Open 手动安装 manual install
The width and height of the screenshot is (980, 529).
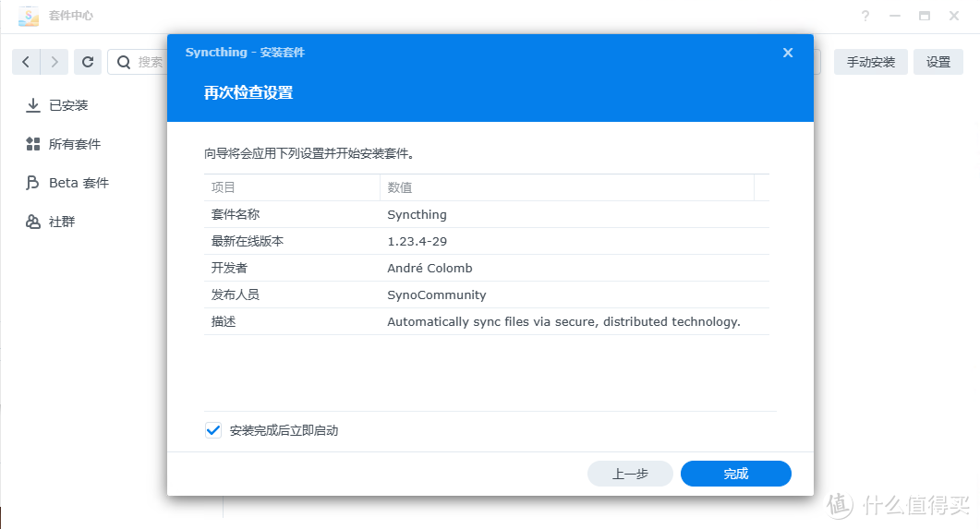pos(870,62)
